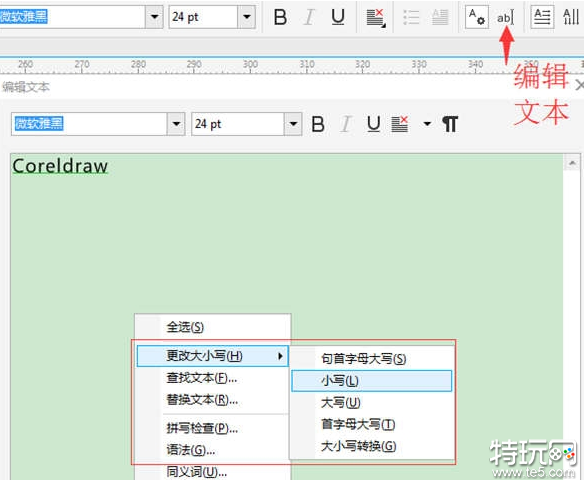Open the main font size 24 pt dropdown
584x484 pixels.
click(x=247, y=17)
